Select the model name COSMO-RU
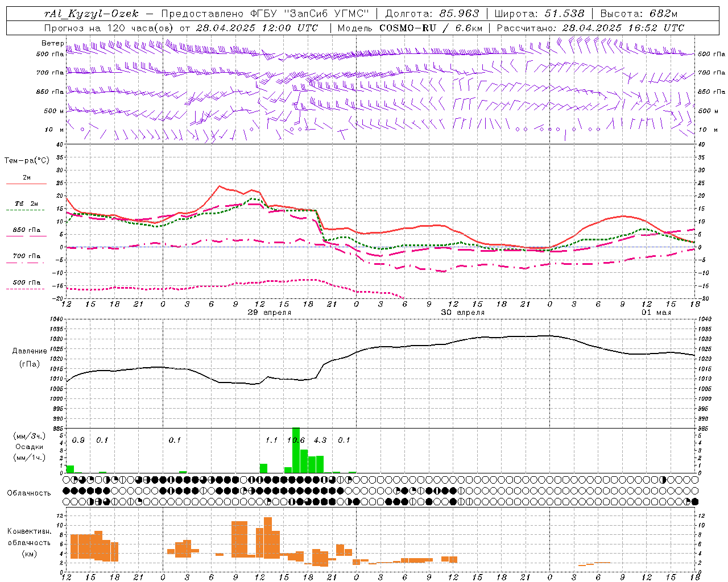This screenshot has height=582, width=728. tap(408, 28)
